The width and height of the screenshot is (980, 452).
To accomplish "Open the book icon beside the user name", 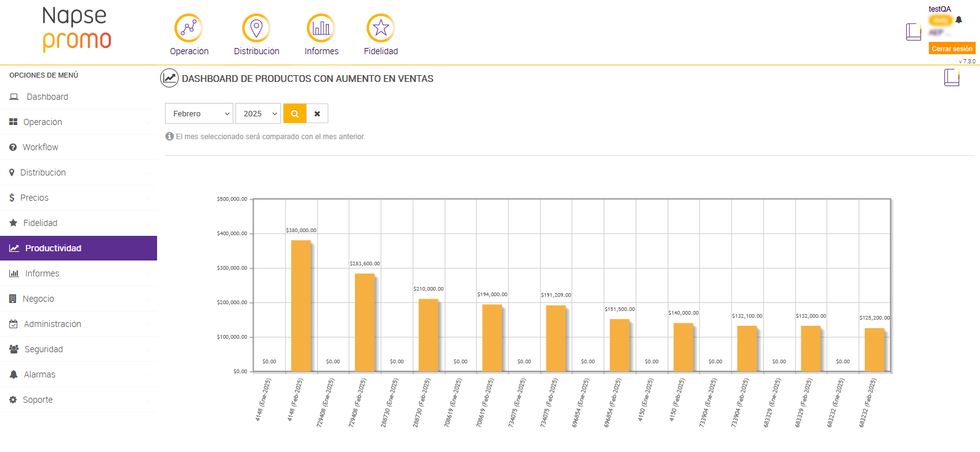I will click(913, 31).
